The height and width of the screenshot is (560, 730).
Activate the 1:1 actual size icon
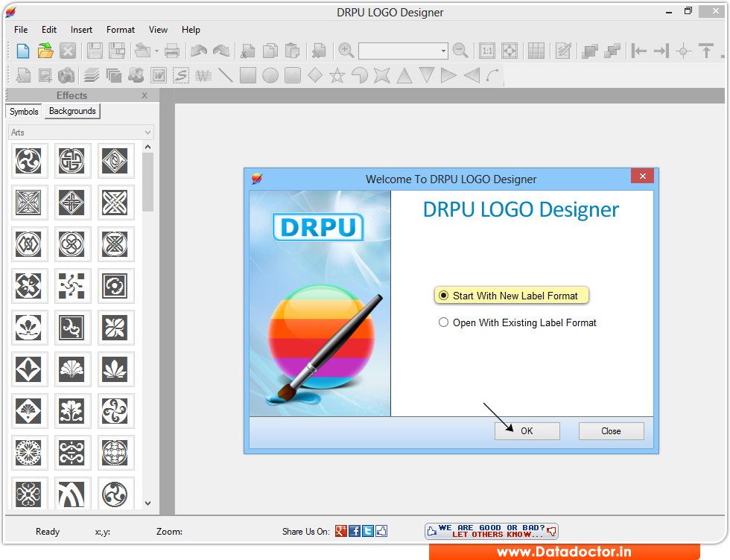(x=486, y=51)
